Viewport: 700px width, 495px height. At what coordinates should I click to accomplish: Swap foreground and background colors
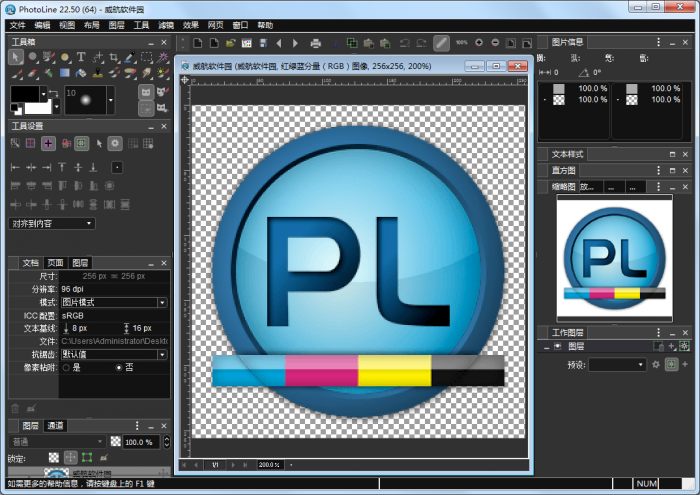[54, 93]
